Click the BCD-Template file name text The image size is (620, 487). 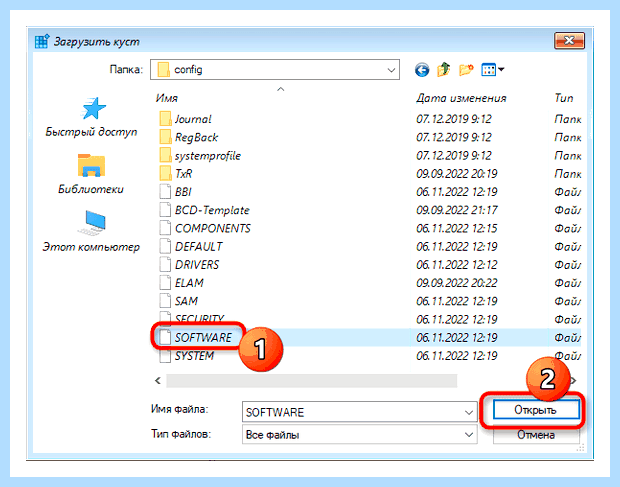tap(212, 210)
